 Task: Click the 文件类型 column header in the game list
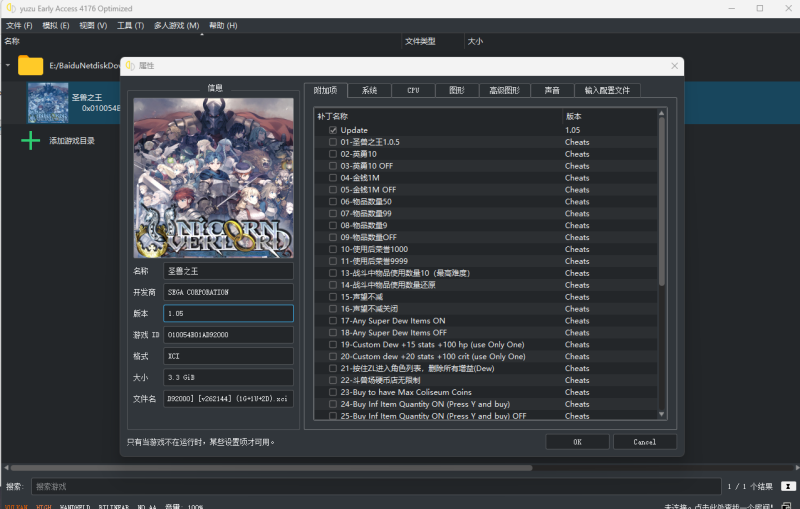click(433, 41)
